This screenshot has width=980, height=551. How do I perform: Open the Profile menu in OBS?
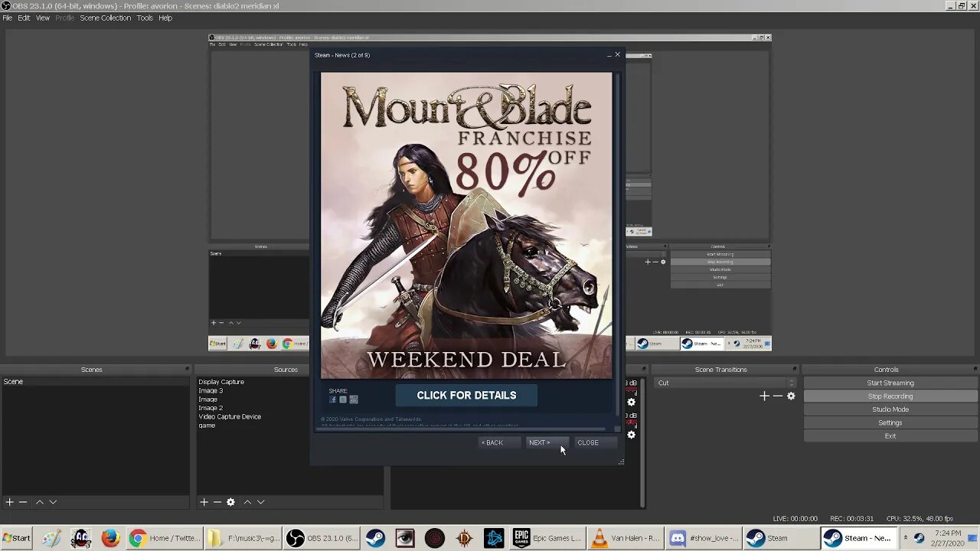coord(65,18)
